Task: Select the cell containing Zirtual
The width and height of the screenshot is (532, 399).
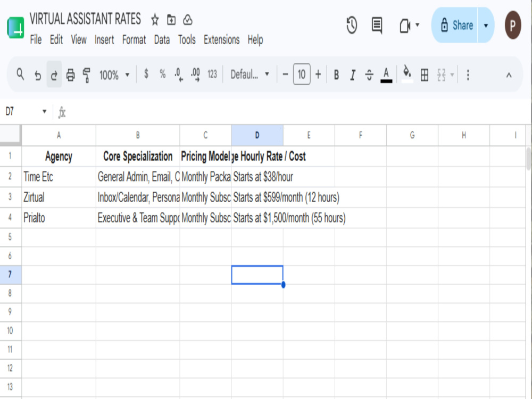Action: pos(59,197)
